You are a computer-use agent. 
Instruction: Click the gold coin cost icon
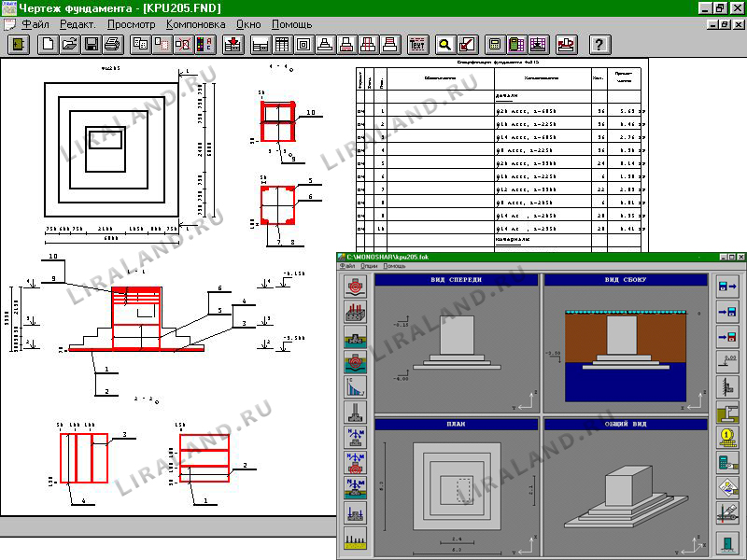pyautogui.click(x=727, y=436)
